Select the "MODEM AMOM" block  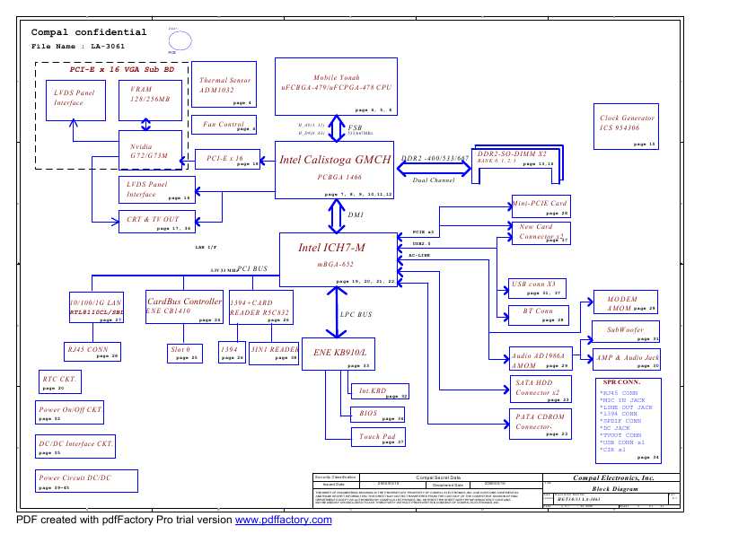pos(626,302)
